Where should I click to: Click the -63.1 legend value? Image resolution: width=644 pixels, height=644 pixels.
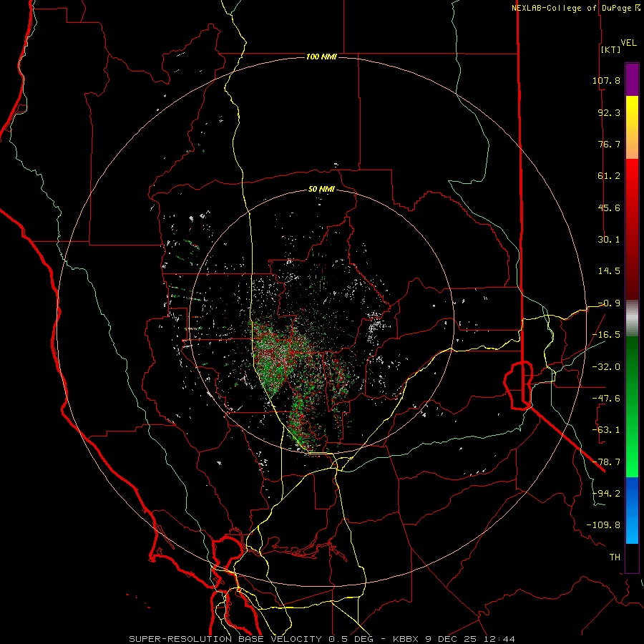click(606, 430)
